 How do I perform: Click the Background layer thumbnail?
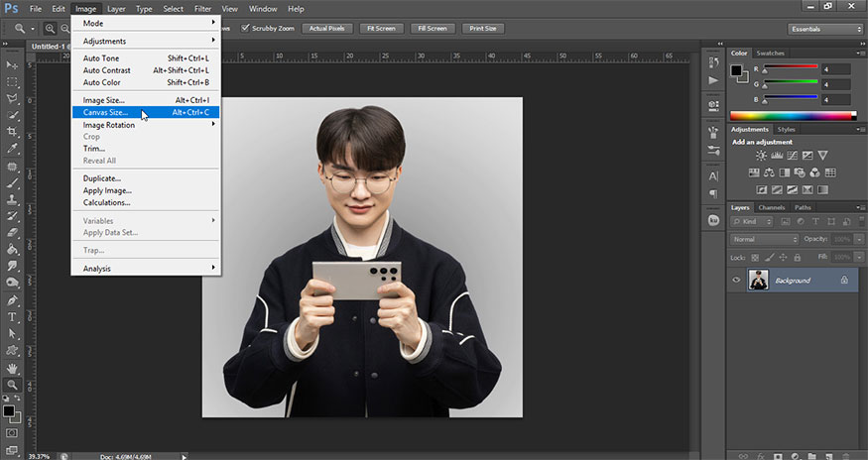point(759,281)
